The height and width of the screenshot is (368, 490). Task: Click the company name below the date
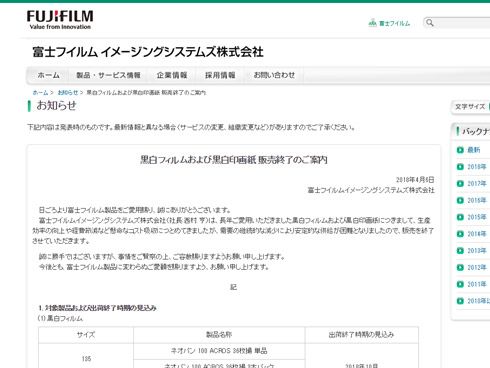pyautogui.click(x=371, y=190)
